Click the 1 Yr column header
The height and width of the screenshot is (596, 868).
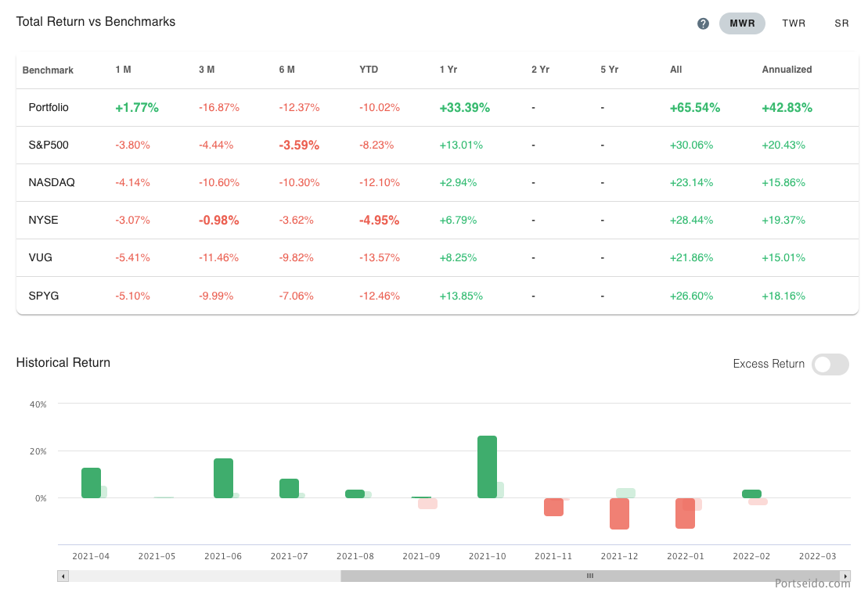point(448,70)
